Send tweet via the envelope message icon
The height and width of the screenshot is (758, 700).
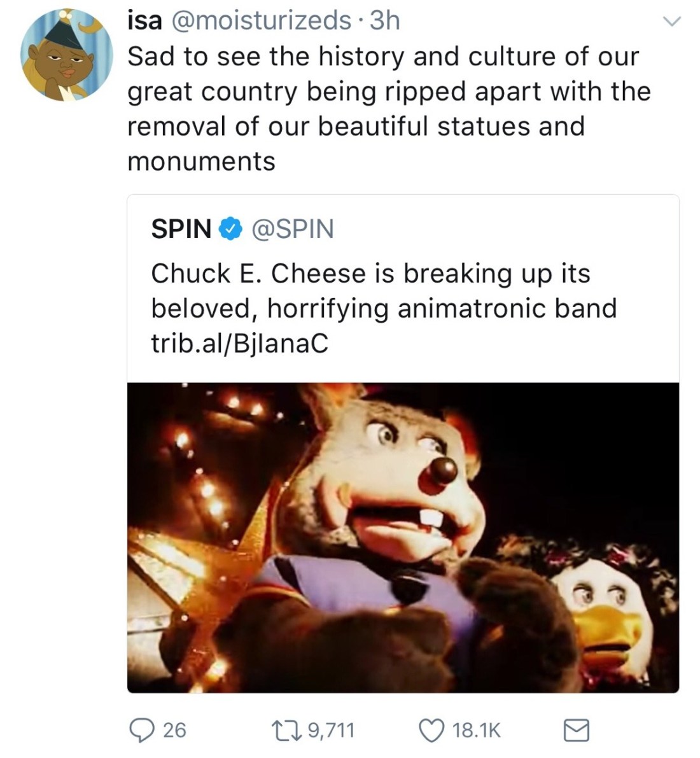pyautogui.click(x=577, y=730)
